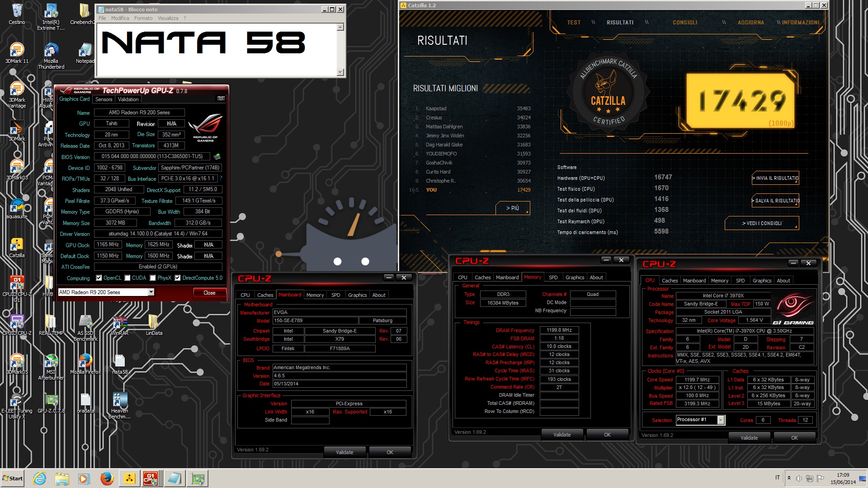Click CPU-Z G1 taskbar icon
This screenshot has height=488, width=868.
pos(151,479)
